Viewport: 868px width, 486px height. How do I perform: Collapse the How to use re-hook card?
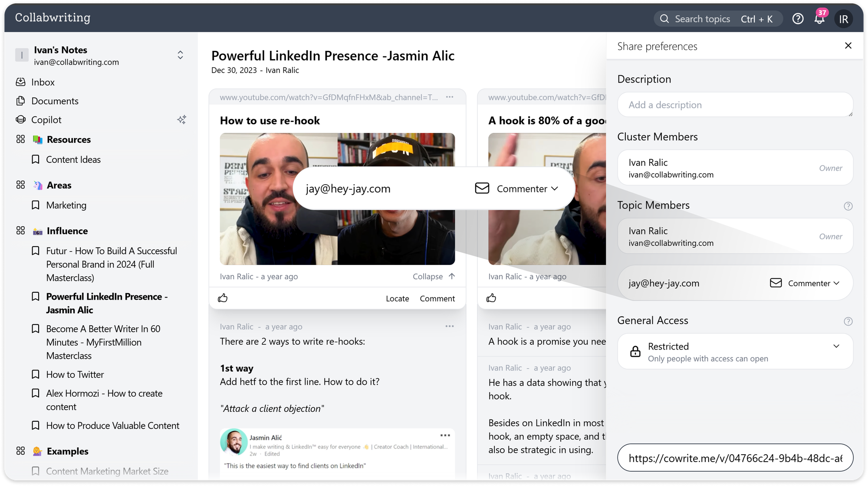434,277
